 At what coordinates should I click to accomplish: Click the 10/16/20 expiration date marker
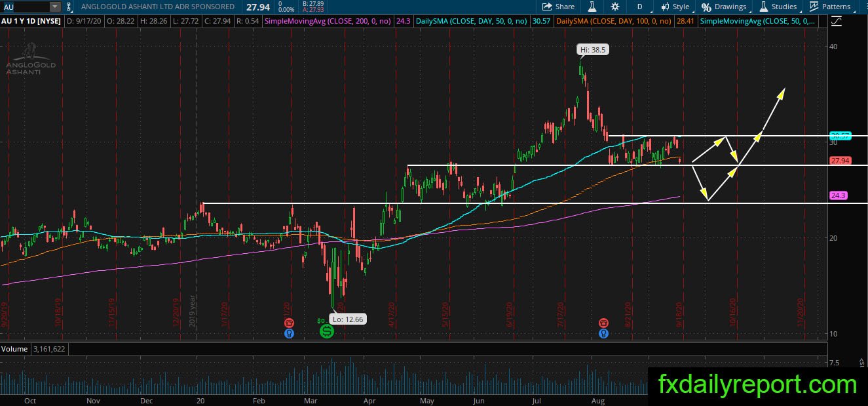coord(734,312)
